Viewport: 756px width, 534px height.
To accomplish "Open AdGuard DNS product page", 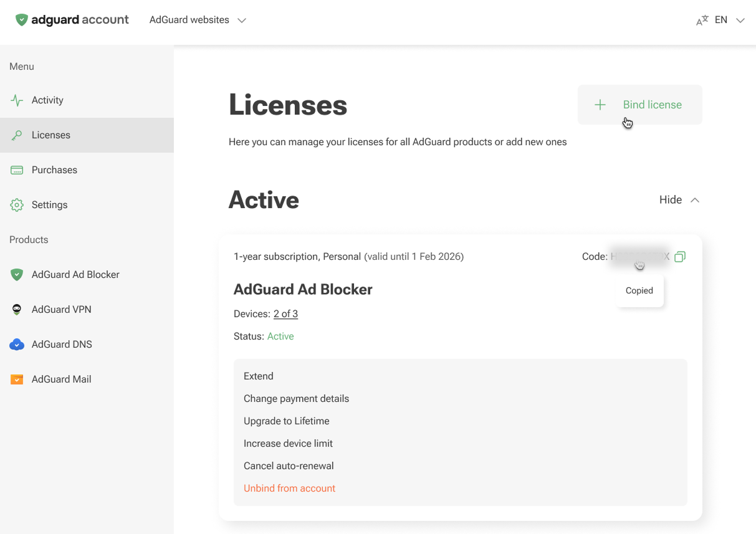I will (x=87, y=345).
